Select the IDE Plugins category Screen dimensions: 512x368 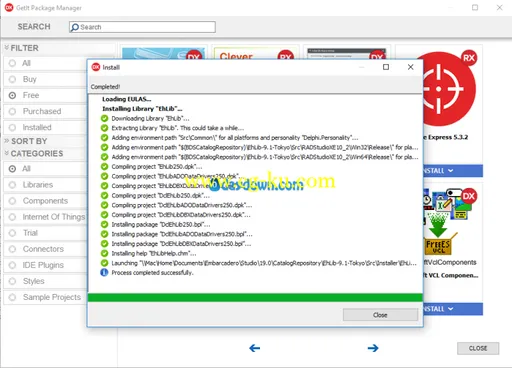coord(12,265)
